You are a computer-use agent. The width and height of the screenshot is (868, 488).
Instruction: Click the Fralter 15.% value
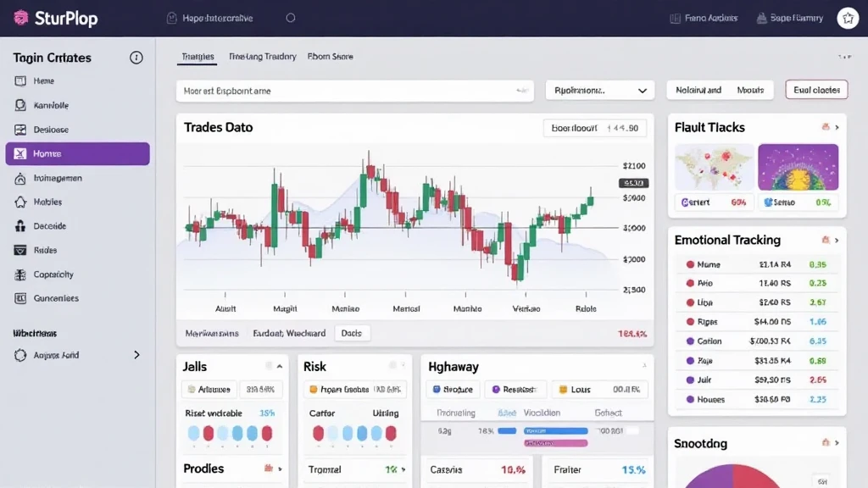click(x=633, y=469)
